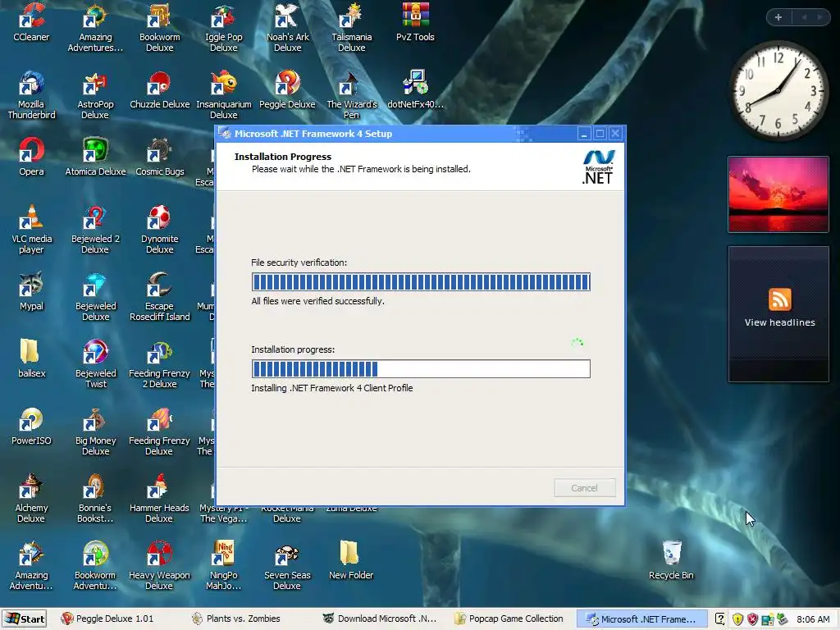The image size is (840, 630).
Task: Click the yellow shield tray icon
Action: (x=737, y=619)
